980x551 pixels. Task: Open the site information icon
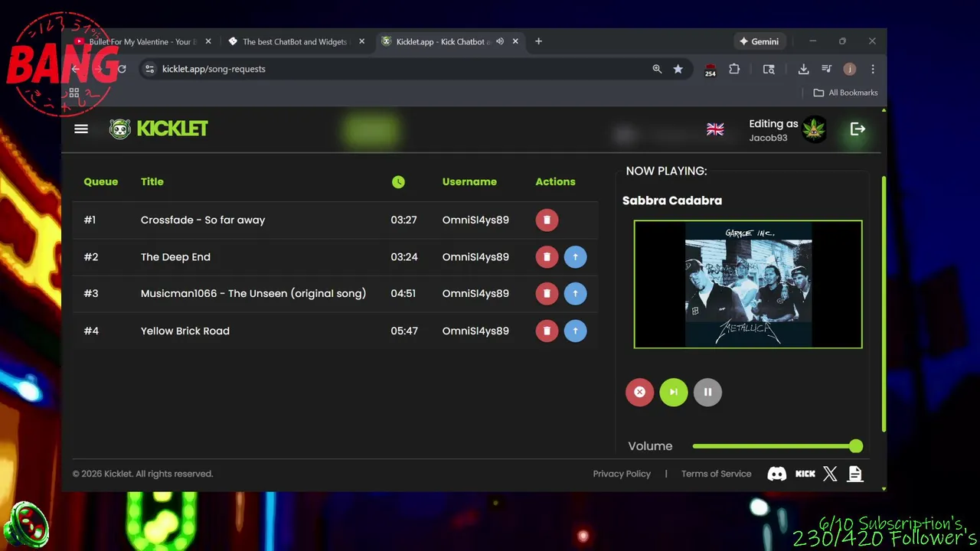[150, 69]
